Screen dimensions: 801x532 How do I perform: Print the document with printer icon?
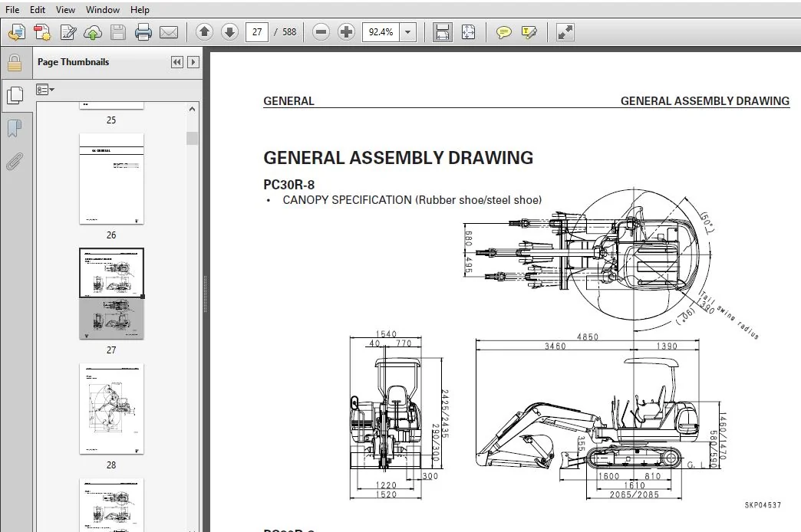[143, 32]
